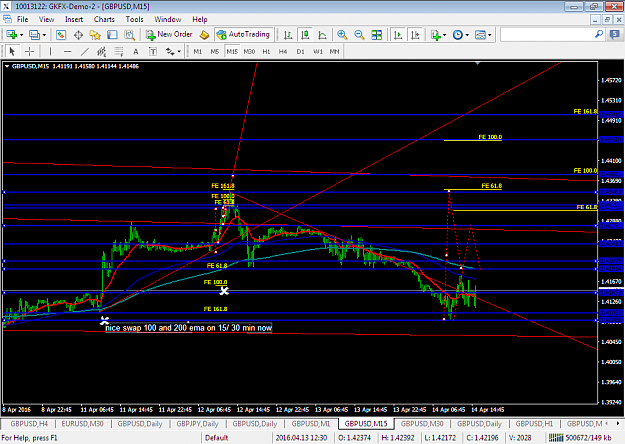Switch timeframe to M5
625x444 pixels.
(214, 51)
